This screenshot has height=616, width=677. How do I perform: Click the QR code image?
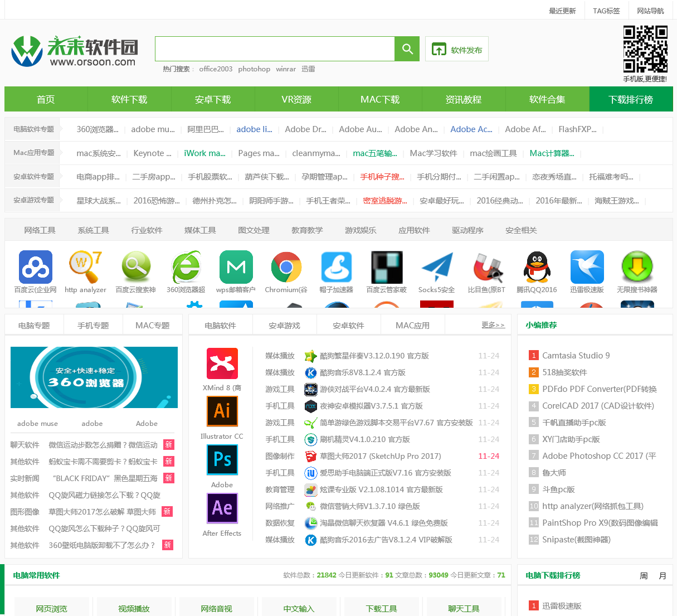point(645,49)
